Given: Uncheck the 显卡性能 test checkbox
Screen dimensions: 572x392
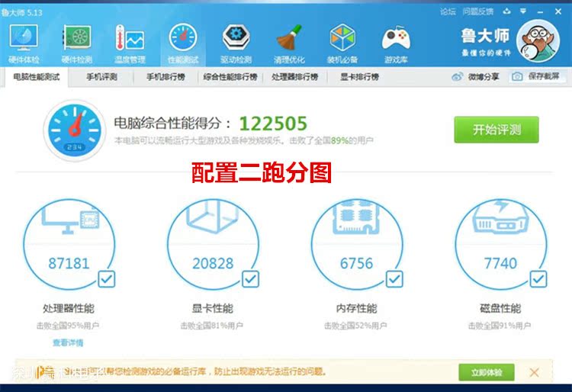Looking at the screenshot, I should pos(251,279).
